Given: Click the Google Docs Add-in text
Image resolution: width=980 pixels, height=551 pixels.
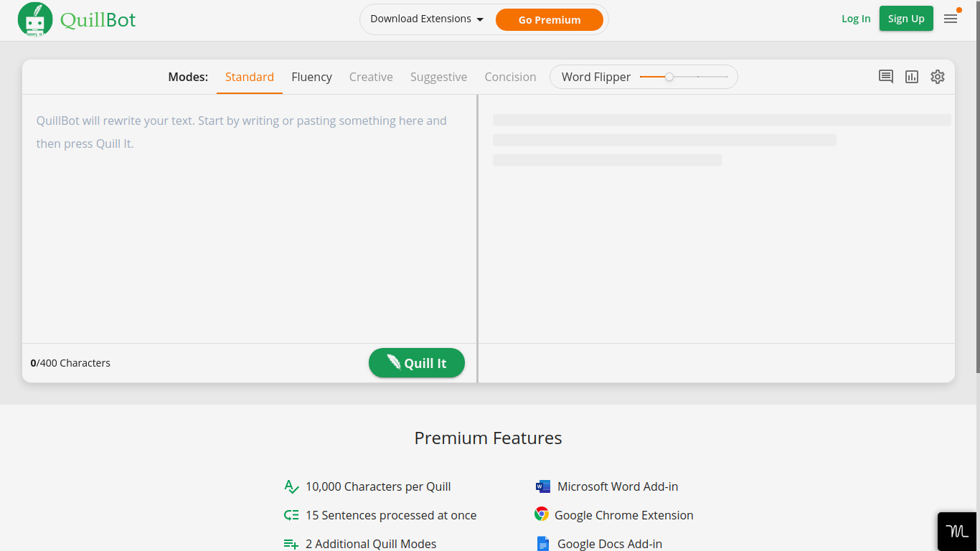Looking at the screenshot, I should [x=610, y=544].
